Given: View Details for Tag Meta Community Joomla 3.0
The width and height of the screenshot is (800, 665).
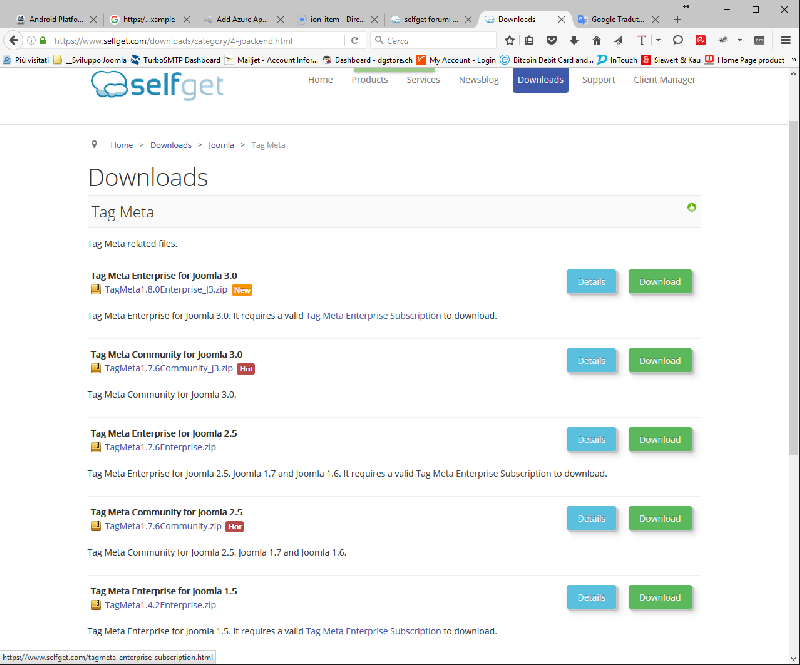Looking at the screenshot, I should 591,361.
